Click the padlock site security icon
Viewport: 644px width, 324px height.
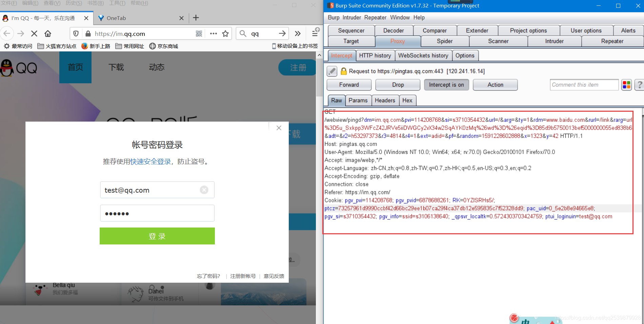tap(88, 34)
